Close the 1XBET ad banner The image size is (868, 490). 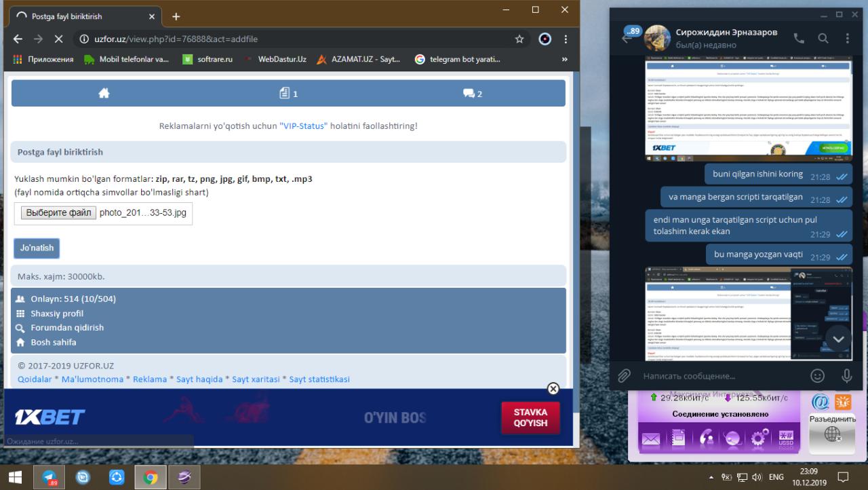coord(553,389)
